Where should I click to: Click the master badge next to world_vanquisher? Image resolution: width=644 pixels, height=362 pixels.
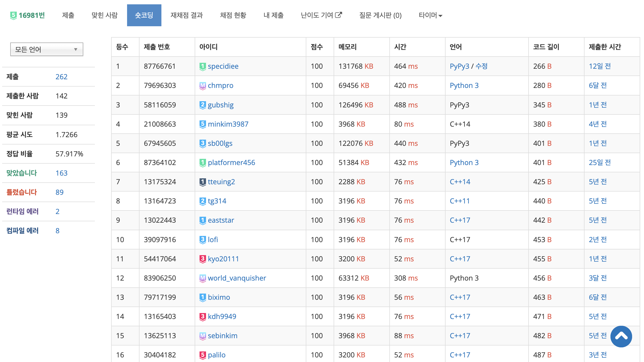pos(203,278)
